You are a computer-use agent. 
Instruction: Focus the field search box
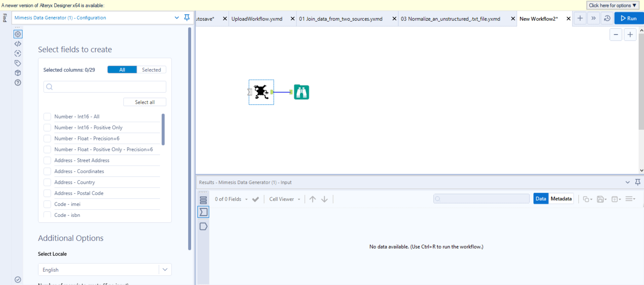(x=105, y=87)
